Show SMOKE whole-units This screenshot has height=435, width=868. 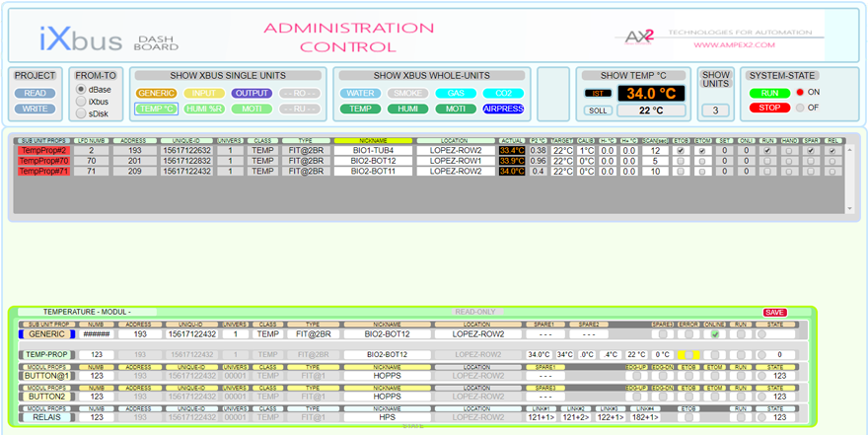[406, 93]
